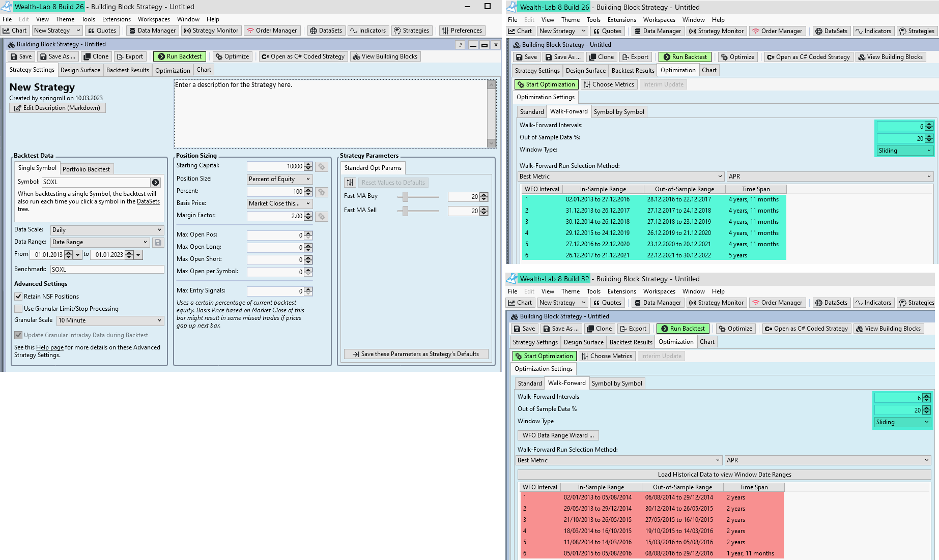Screen dimensions: 939x560
Task: Enable Use Granular Limit/Stop Processing
Action: 18,309
